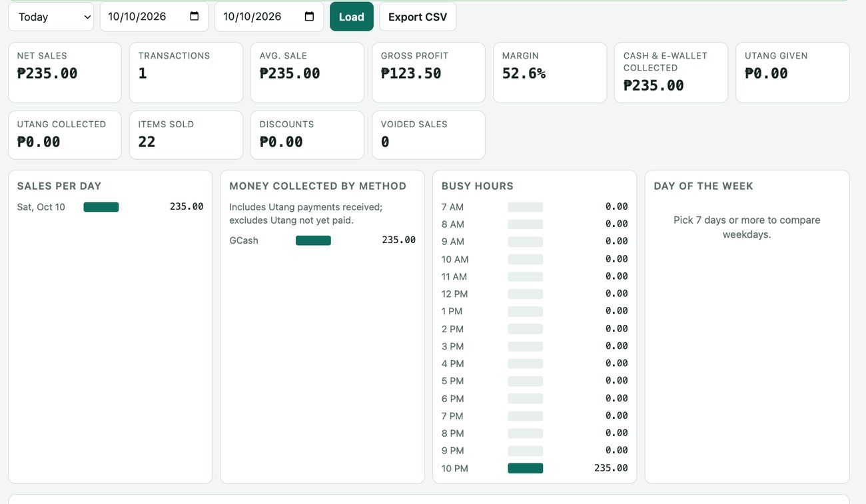Click the Voided Sales count 0

click(x=385, y=142)
